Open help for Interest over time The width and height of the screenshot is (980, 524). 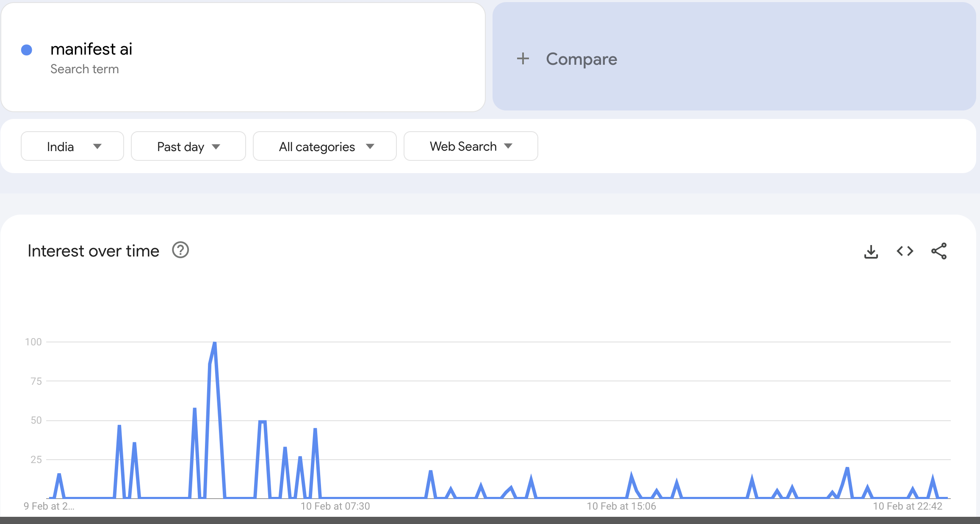pyautogui.click(x=180, y=250)
